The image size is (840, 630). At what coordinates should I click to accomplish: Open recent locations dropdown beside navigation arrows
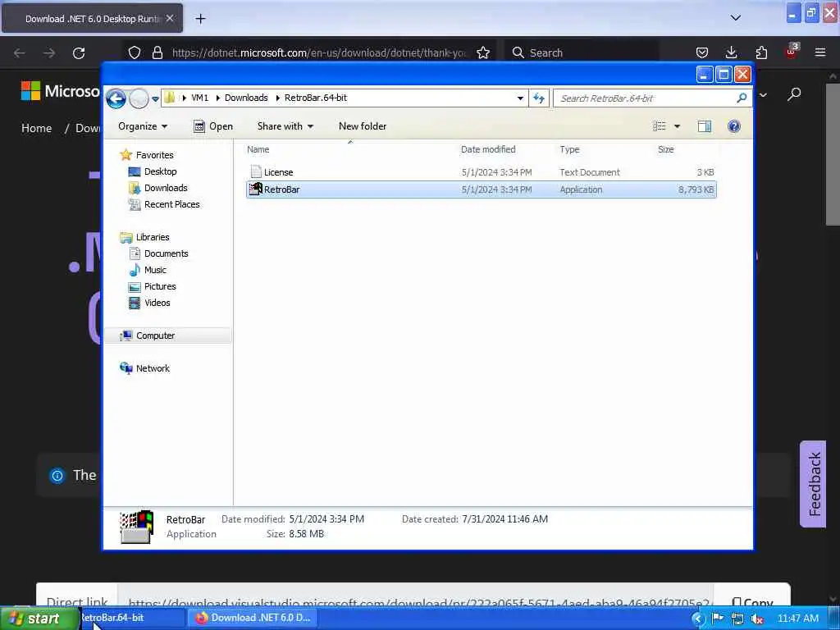point(155,99)
